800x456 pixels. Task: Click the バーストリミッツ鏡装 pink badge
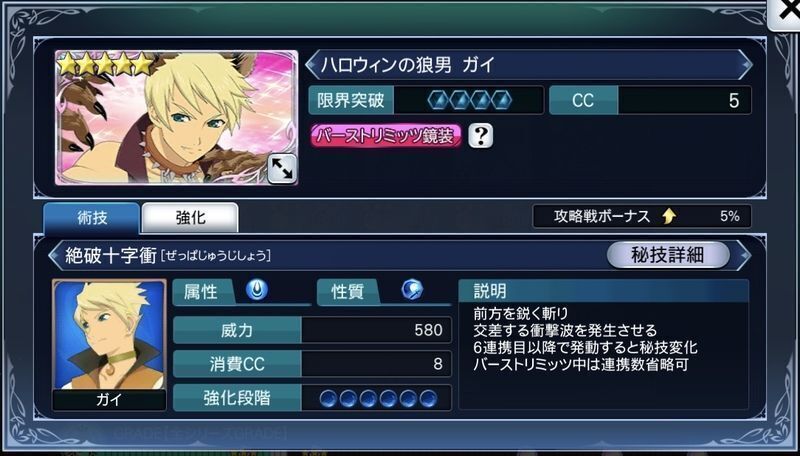pyautogui.click(x=386, y=136)
